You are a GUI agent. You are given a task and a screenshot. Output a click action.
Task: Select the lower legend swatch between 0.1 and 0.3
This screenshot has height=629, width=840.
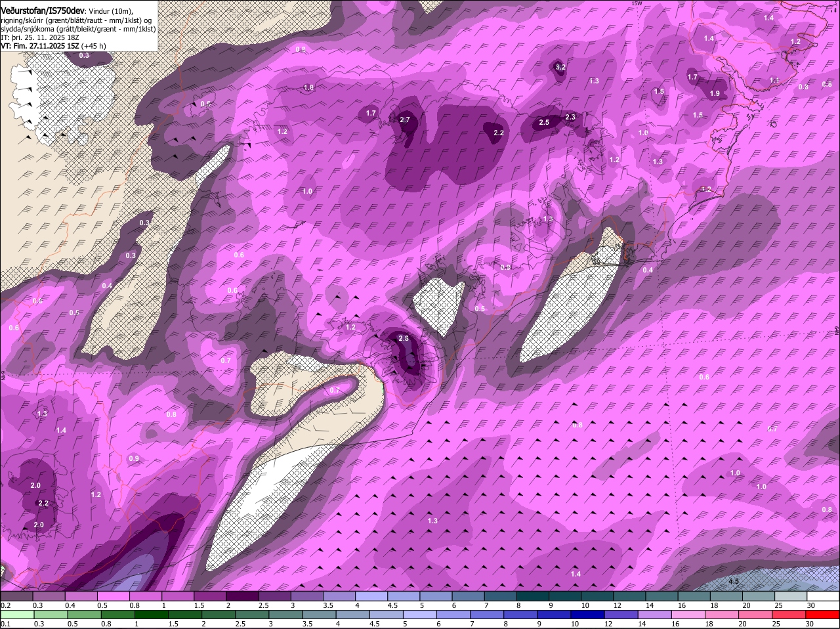point(17,615)
